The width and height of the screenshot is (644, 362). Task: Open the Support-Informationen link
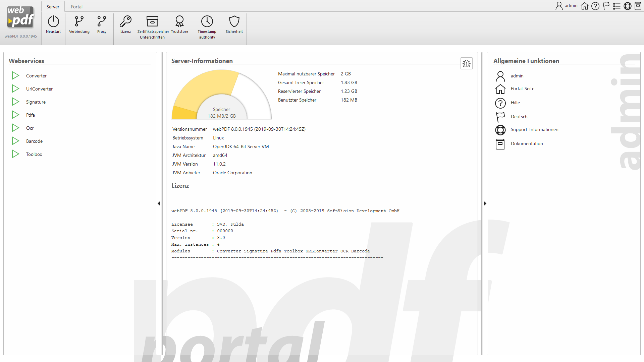[x=534, y=130]
